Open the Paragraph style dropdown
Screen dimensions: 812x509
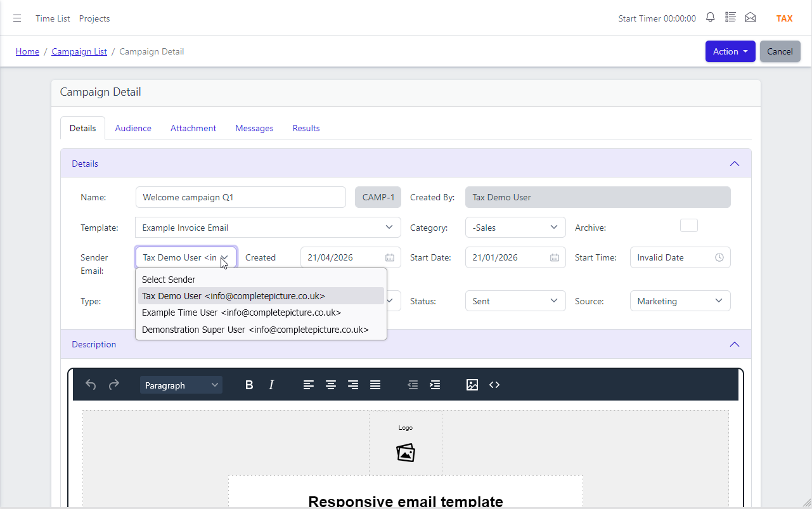click(181, 385)
